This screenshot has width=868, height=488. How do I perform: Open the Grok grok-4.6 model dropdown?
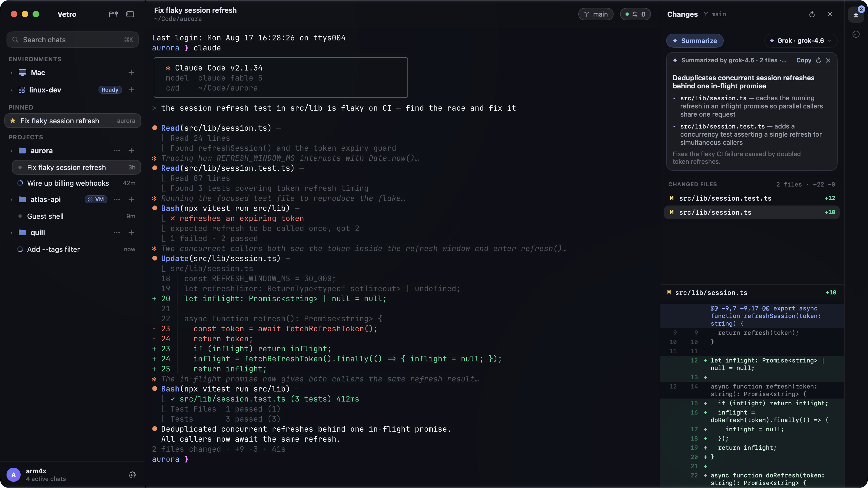click(x=801, y=41)
